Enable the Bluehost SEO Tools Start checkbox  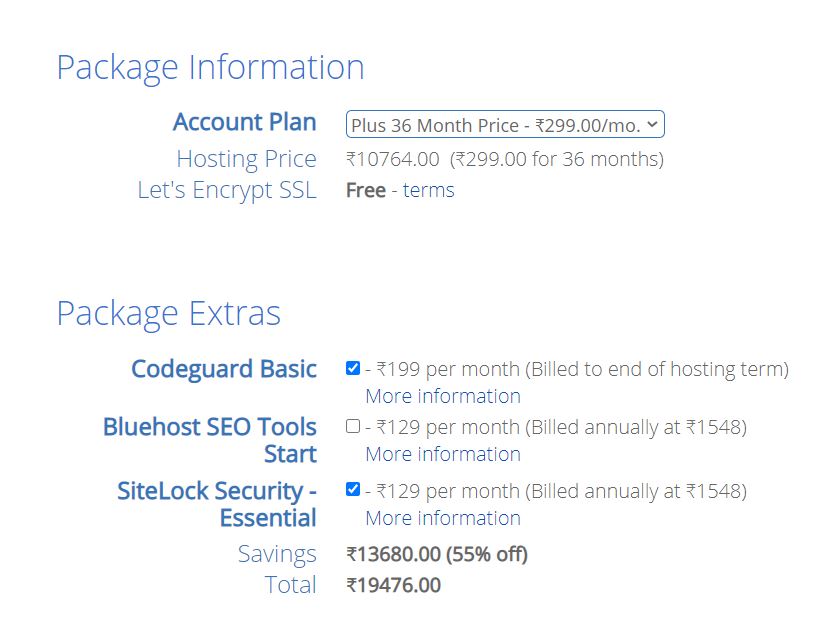pos(353,426)
